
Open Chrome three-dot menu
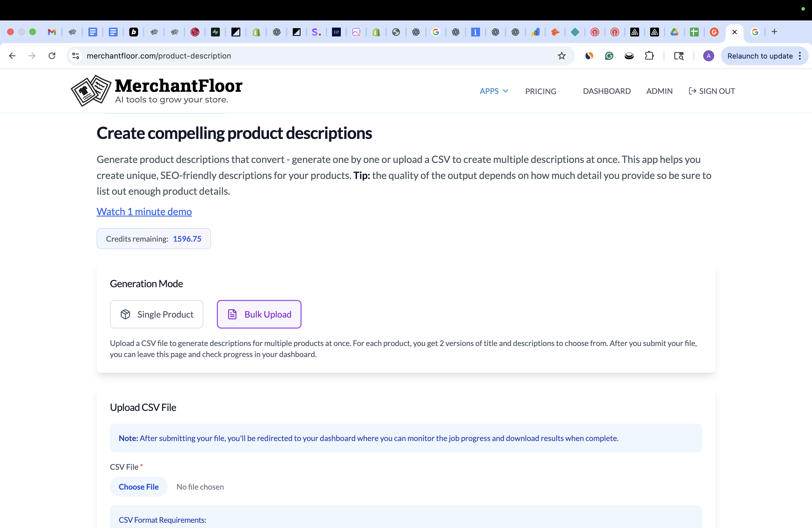[x=800, y=56]
